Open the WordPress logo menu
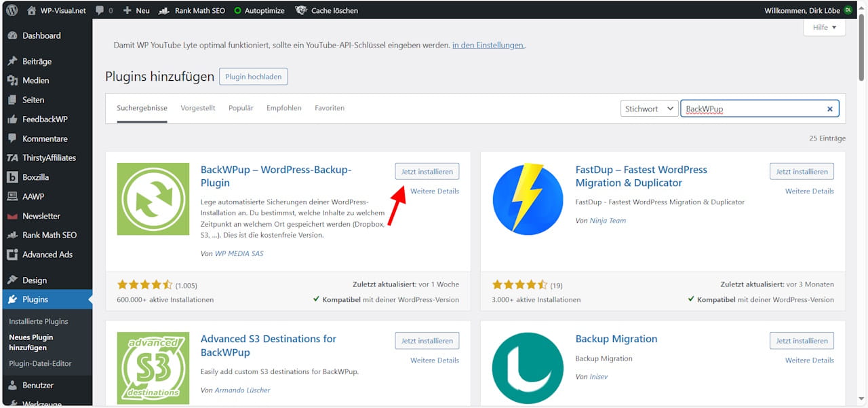Viewport: 868px width, 408px height. pos(12,10)
